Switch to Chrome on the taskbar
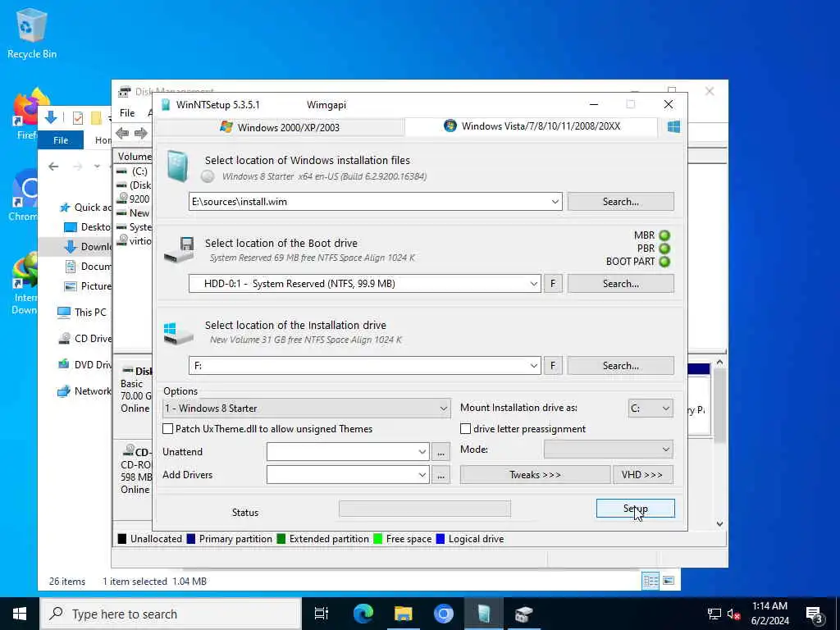 click(443, 614)
